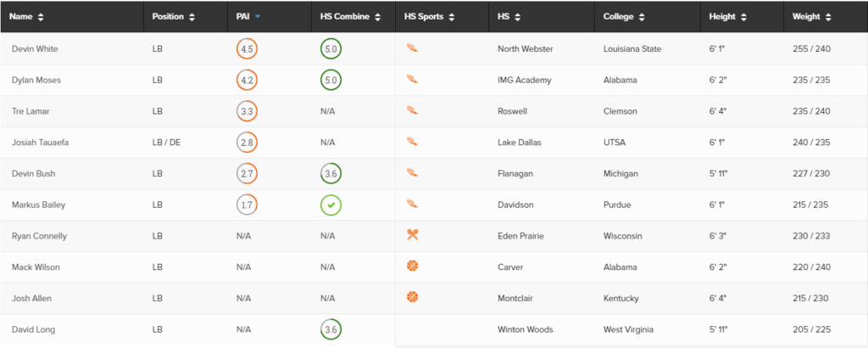The width and height of the screenshot is (868, 348).
Task: Open Josiah Tauaefa's player row
Action: [434, 143]
